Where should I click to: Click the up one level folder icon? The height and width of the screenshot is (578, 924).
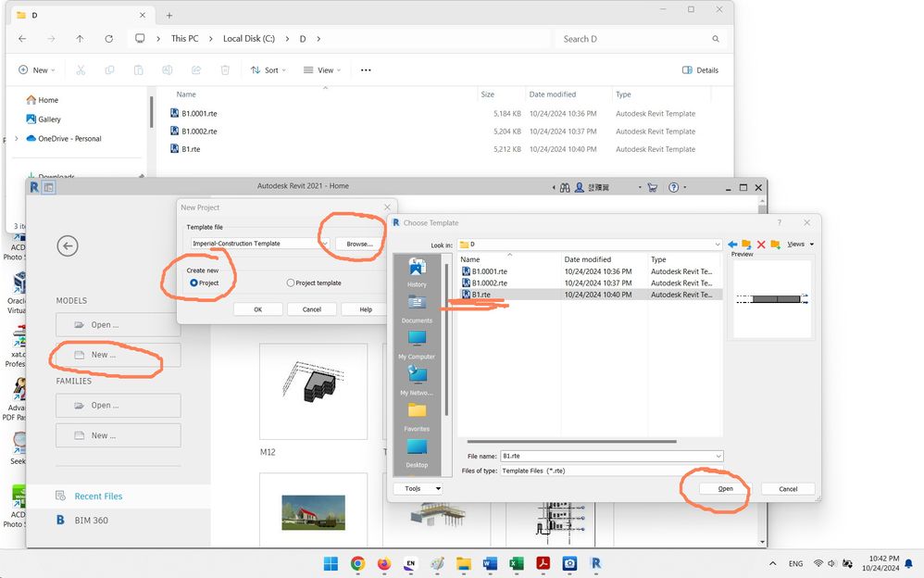(x=746, y=245)
